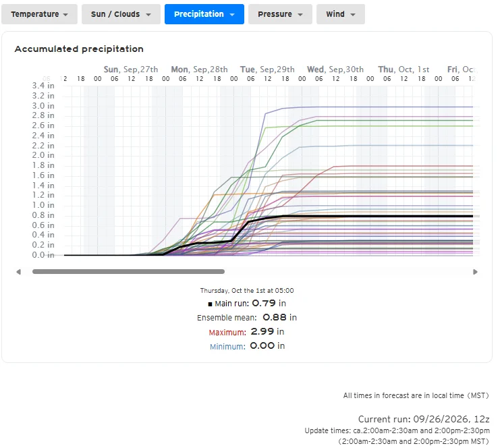This screenshot has height=448, width=500.
Task: Click the '3.4 in' y-axis label
Action: coord(43,86)
